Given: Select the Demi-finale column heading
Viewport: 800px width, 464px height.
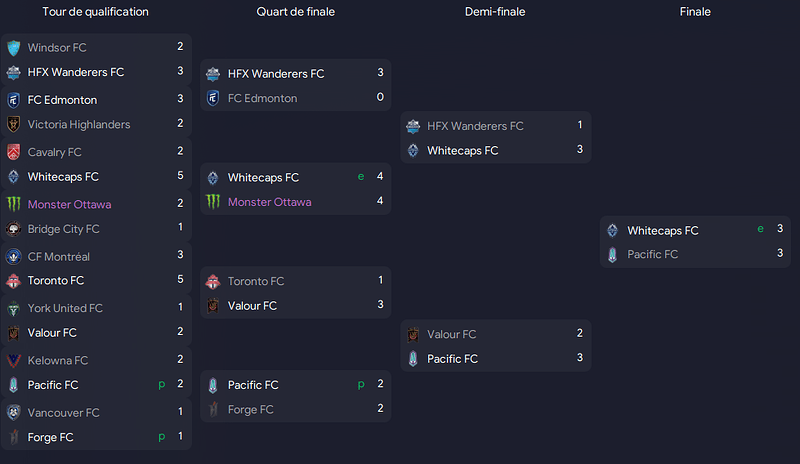Looking at the screenshot, I should click(495, 12).
